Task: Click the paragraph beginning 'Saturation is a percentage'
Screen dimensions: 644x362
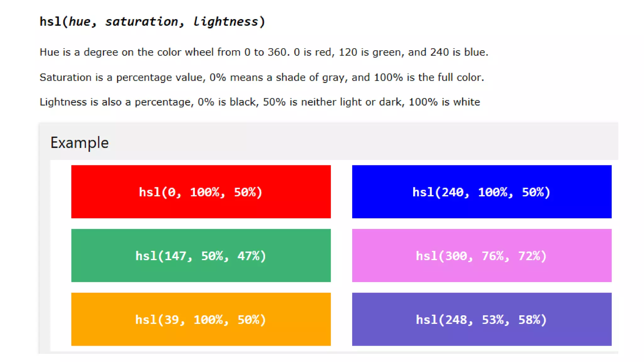Action: [262, 77]
